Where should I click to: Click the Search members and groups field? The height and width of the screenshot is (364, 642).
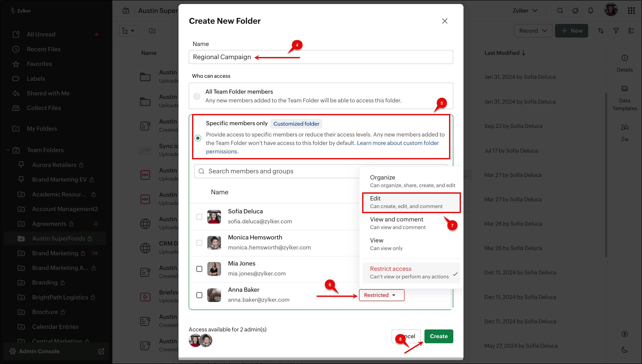point(275,171)
